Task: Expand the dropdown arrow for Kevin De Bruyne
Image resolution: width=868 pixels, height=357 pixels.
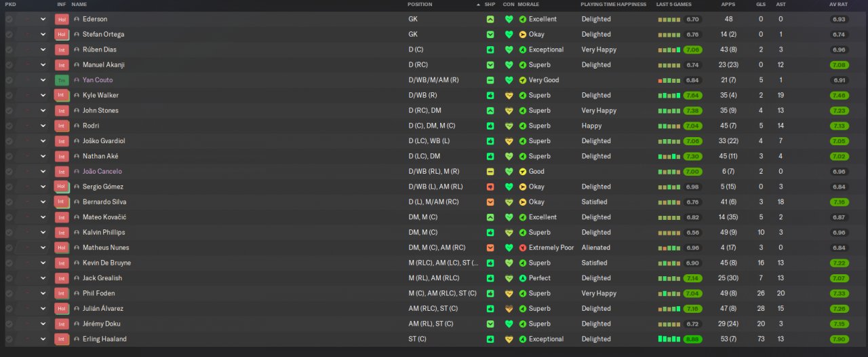Action: tap(43, 263)
